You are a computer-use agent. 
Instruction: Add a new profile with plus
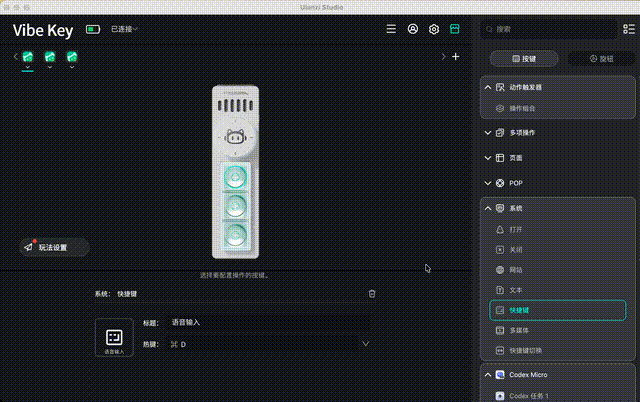coord(456,57)
